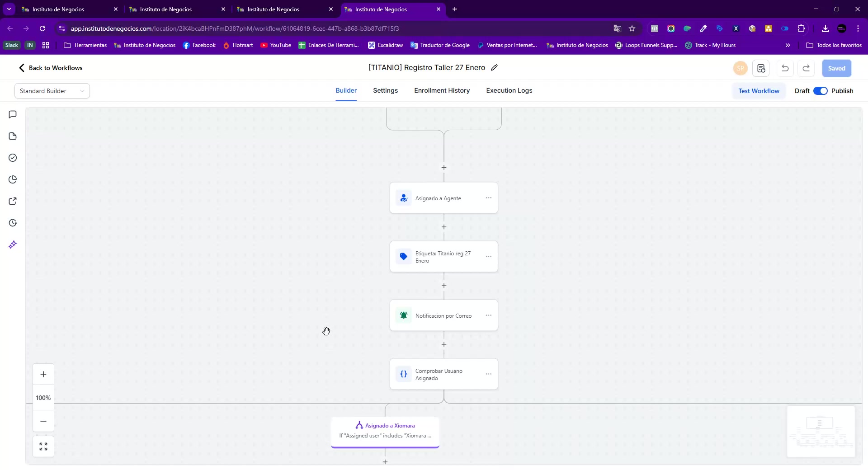
Task: Click the sticky notes icon in left sidebar
Action: click(x=13, y=136)
